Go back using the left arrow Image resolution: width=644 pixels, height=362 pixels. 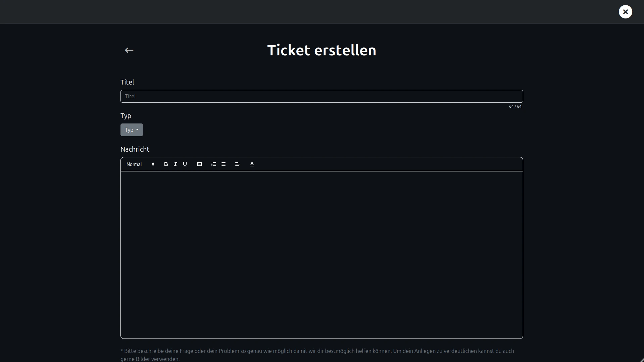click(x=129, y=50)
